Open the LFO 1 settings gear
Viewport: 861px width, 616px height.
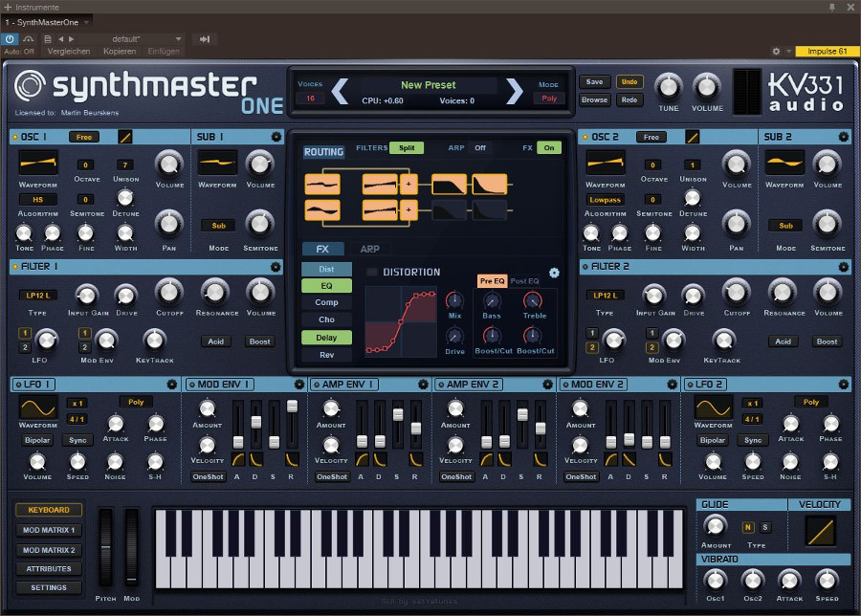point(172,385)
